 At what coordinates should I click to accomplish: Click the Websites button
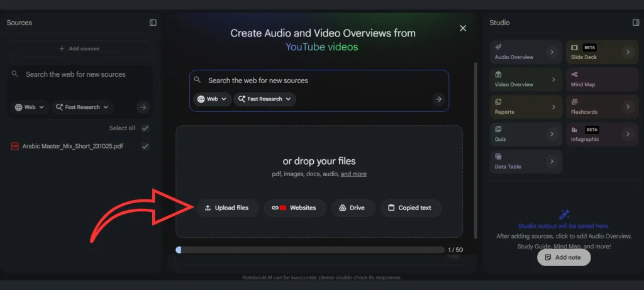tap(295, 208)
